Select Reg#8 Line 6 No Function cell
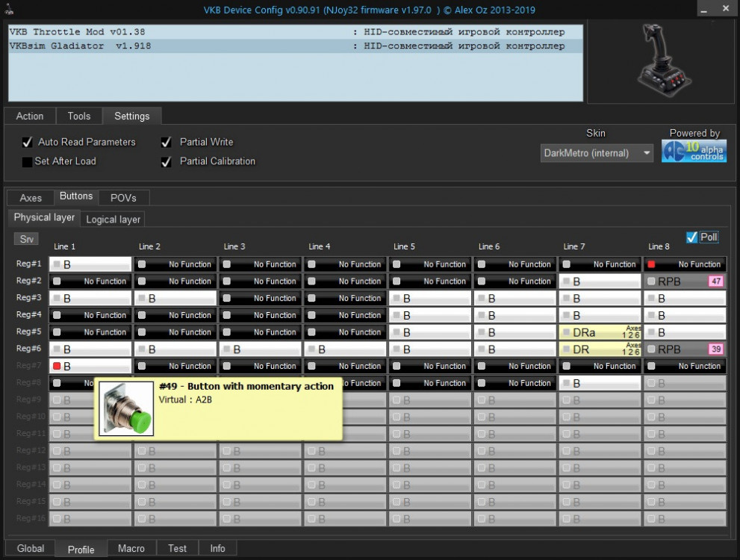This screenshot has height=560, width=740. click(515, 383)
